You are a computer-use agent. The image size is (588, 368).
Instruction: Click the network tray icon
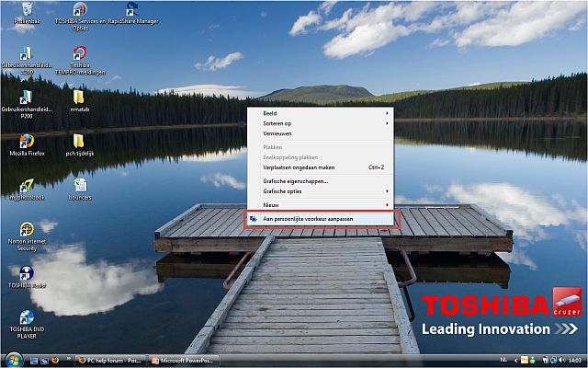(554, 360)
